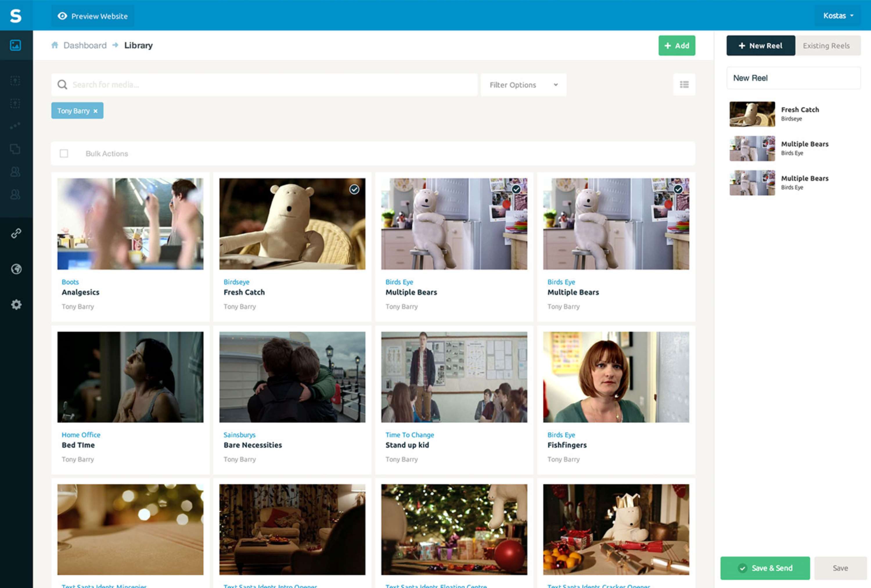This screenshot has width=871, height=588.
Task: Open the Birdseye brand link on Fresh Catch card
Action: coord(237,282)
